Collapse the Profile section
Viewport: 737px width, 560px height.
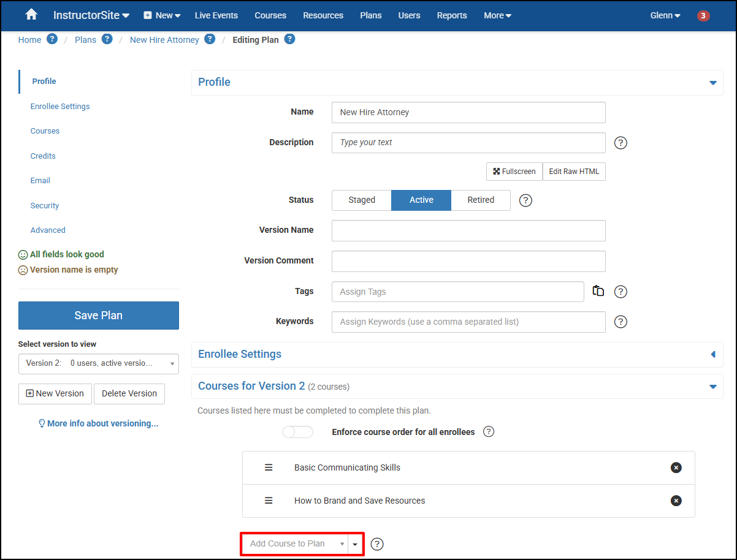coord(713,83)
